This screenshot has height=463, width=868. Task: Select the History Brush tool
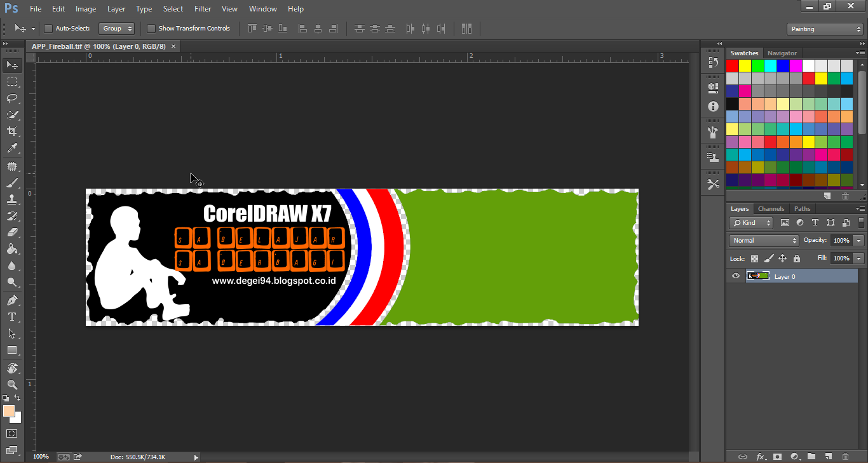(12, 216)
